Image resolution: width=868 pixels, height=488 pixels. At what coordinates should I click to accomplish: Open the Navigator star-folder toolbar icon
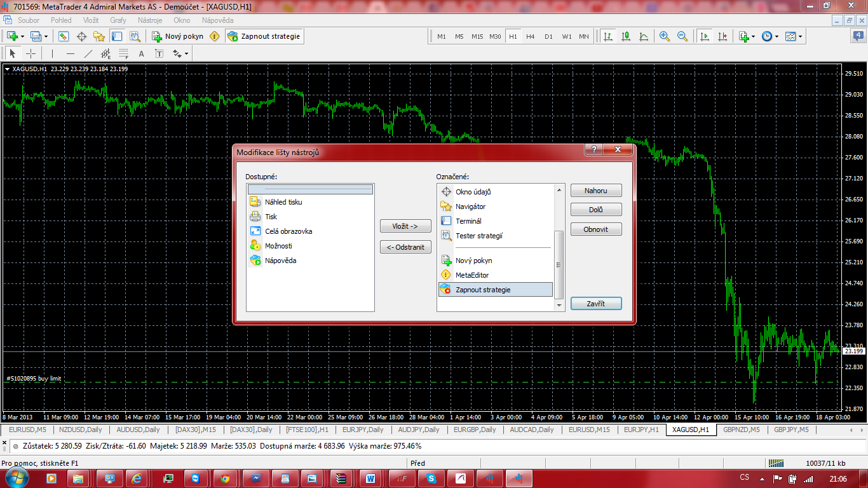[99, 36]
